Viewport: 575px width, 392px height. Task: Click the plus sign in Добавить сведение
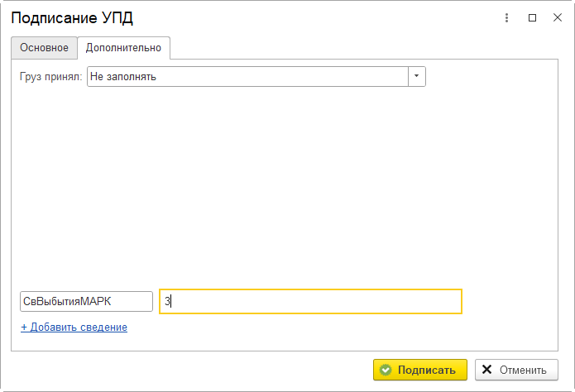tap(24, 327)
